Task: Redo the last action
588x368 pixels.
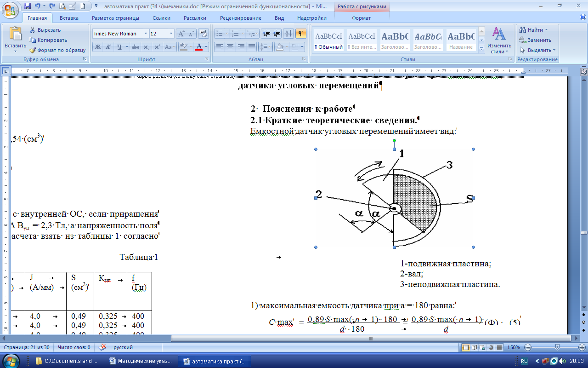Action: coord(51,6)
